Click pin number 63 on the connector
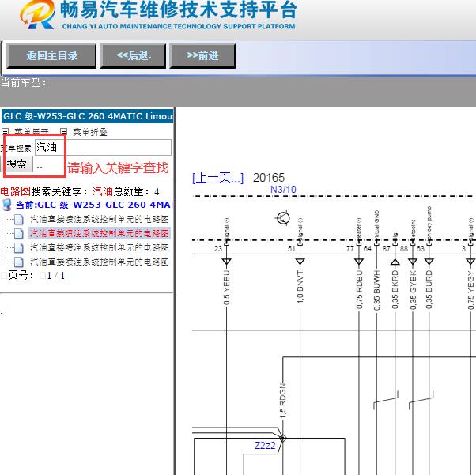Image resolution: width=476 pixels, height=475 pixels. [421, 249]
